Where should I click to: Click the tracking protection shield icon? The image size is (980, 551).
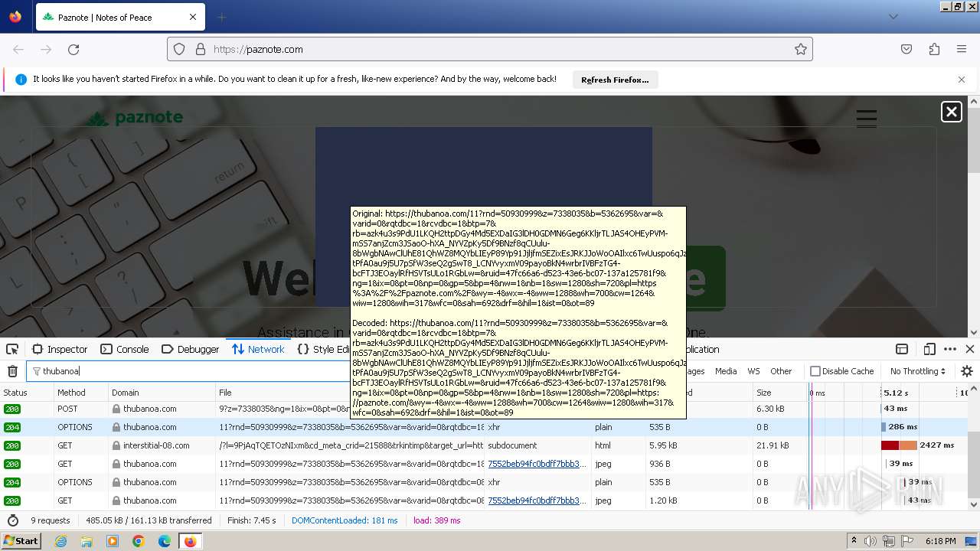click(179, 49)
